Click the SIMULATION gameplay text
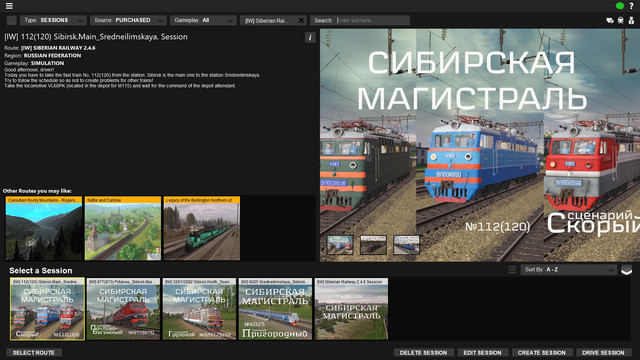Screen dimensions: 640x360 pyautogui.click(x=47, y=63)
